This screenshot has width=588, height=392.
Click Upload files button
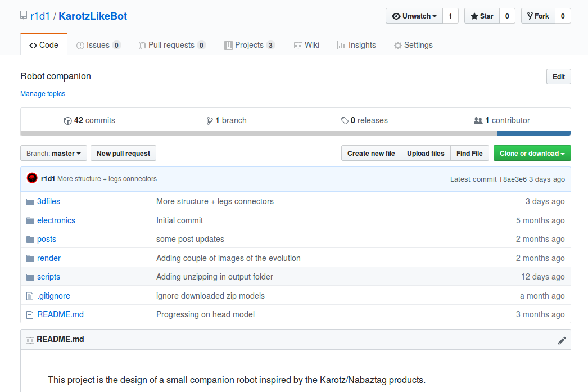426,153
